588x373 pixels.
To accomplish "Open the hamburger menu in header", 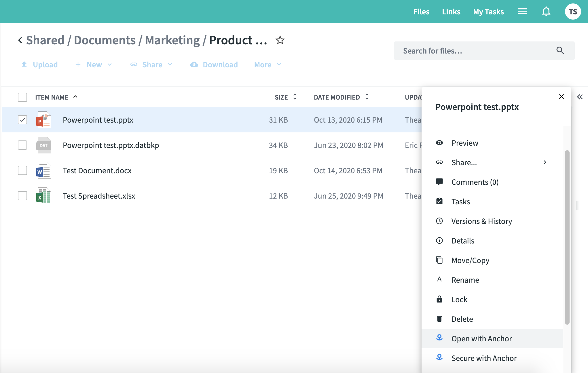I will 522,12.
